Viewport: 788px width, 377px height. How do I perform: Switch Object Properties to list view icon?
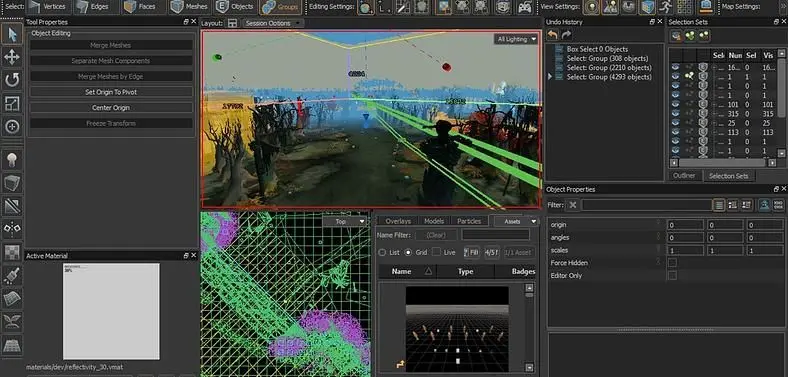click(719, 205)
